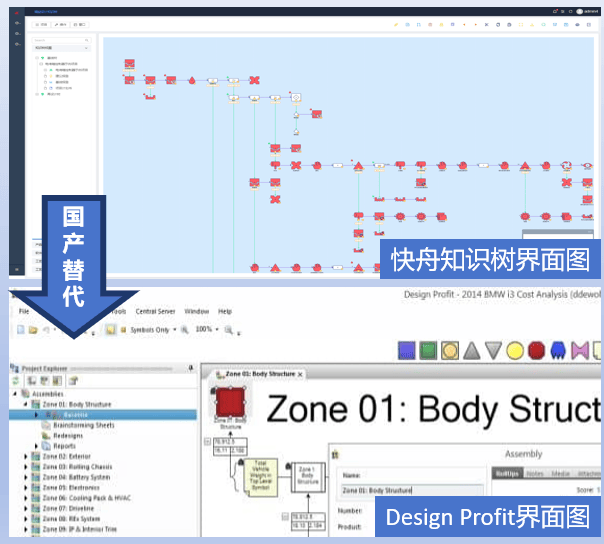Click the Zone 1 Body Structure box on canvas
This screenshot has height=544, width=604.
click(x=308, y=477)
